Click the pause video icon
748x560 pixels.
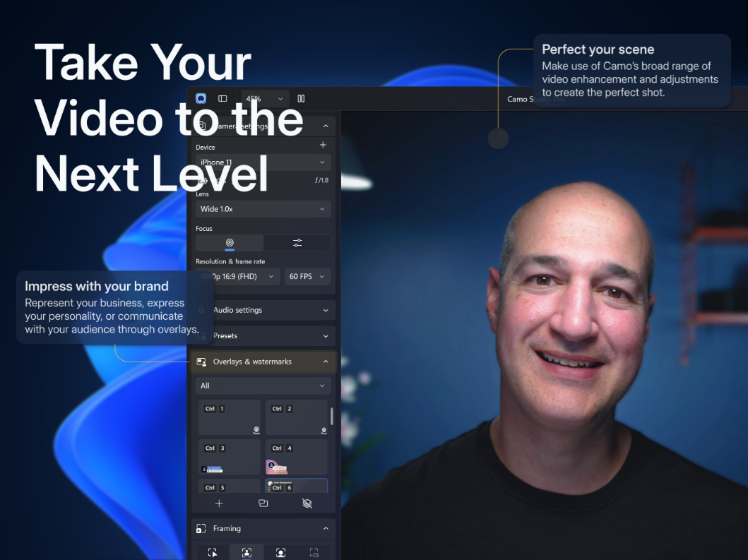click(301, 99)
